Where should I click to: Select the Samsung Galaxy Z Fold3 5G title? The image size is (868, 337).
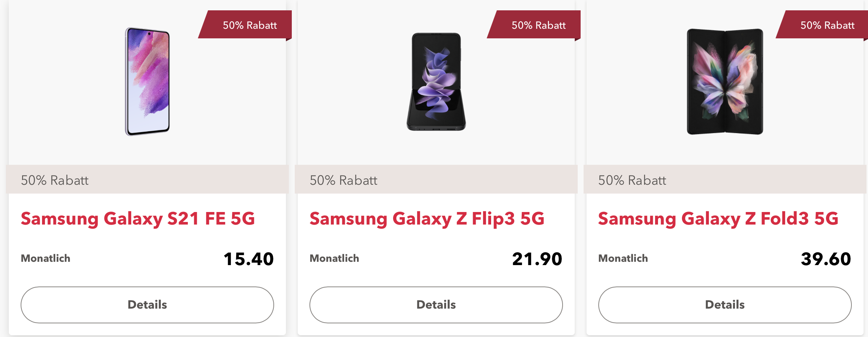click(718, 219)
